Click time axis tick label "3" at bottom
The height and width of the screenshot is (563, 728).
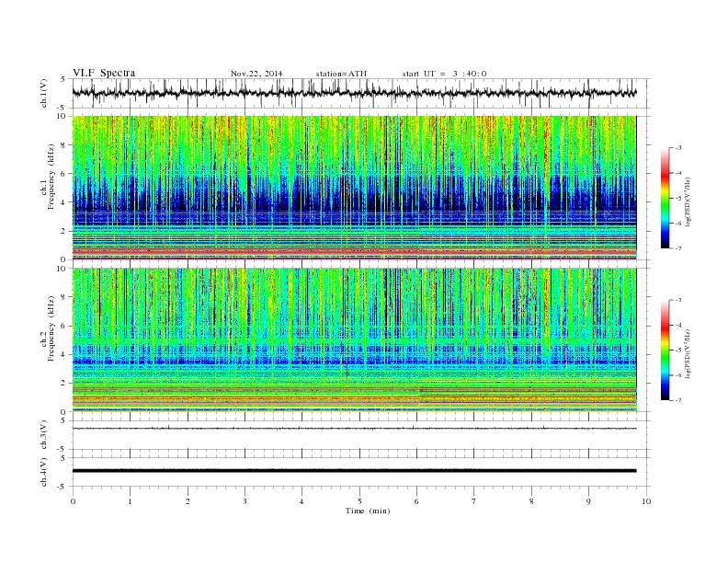[x=245, y=501]
